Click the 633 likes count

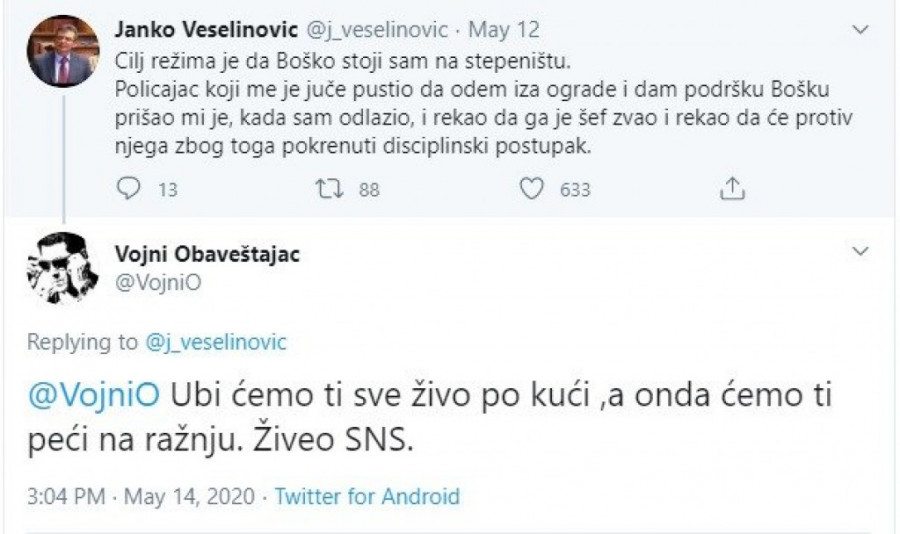click(x=575, y=189)
